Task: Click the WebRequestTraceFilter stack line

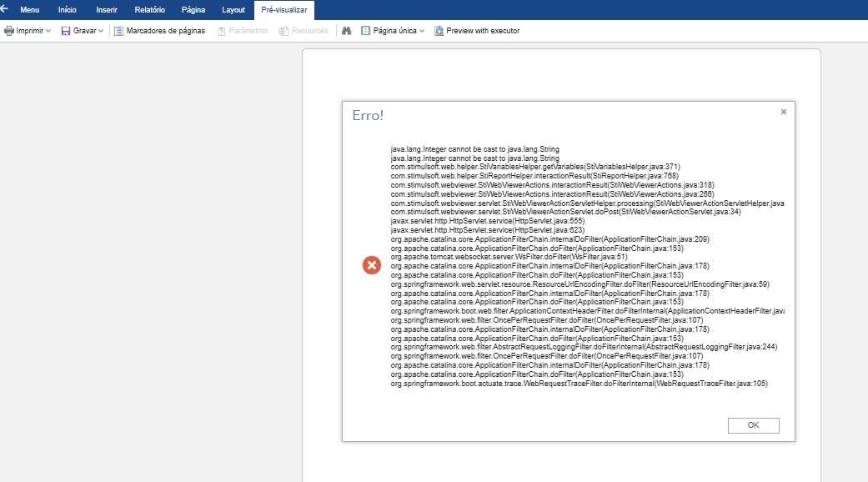Action: (579, 384)
